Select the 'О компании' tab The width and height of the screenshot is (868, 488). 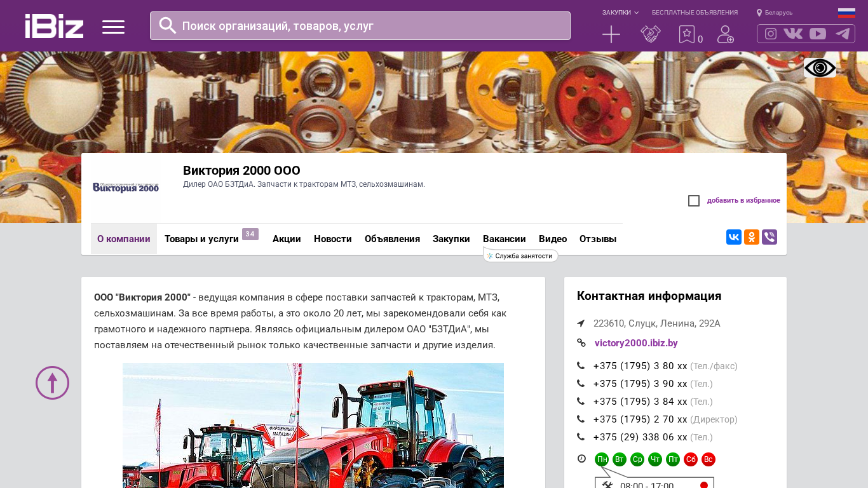[124, 239]
